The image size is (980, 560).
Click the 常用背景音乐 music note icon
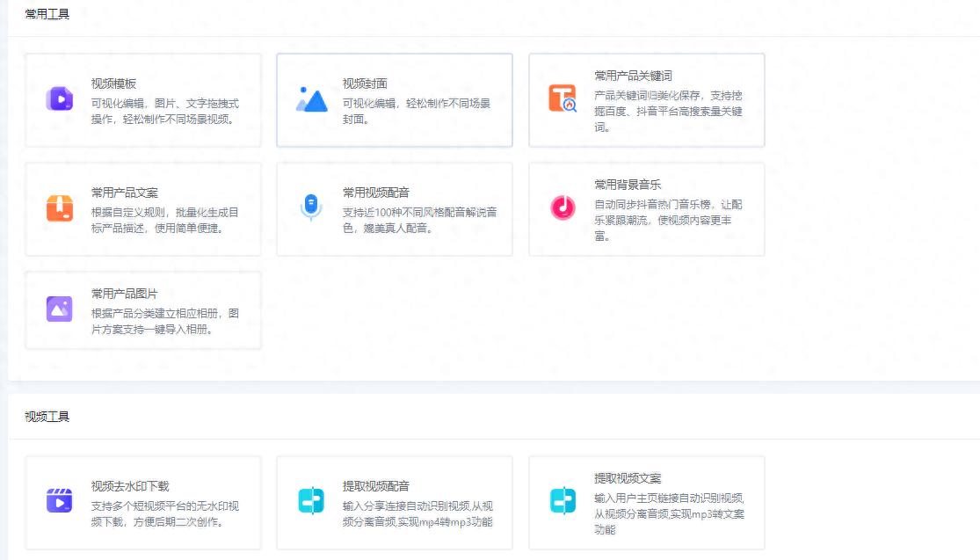click(x=561, y=208)
